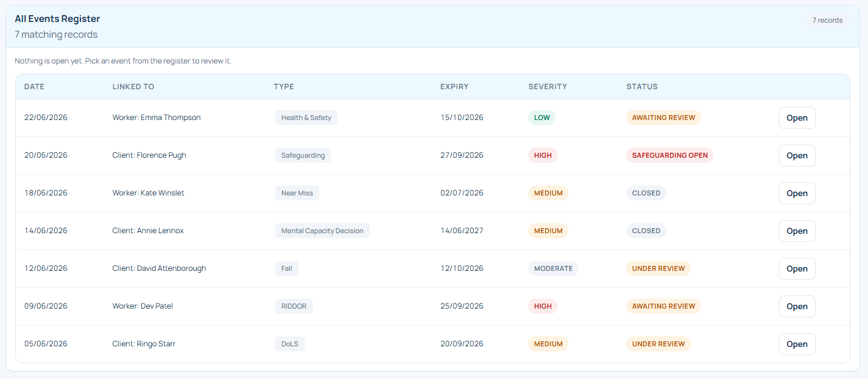The height and width of the screenshot is (379, 868).
Task: Click the DATE column header
Action: (x=35, y=87)
